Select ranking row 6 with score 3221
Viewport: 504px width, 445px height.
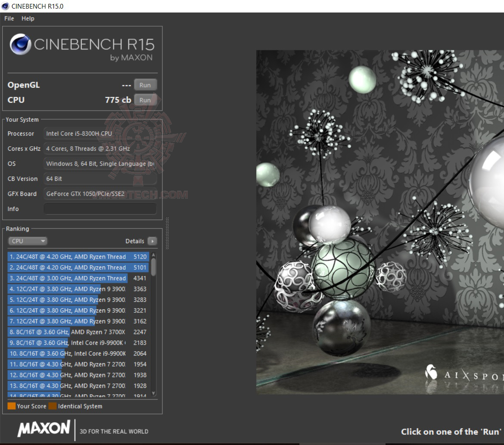[x=78, y=310]
